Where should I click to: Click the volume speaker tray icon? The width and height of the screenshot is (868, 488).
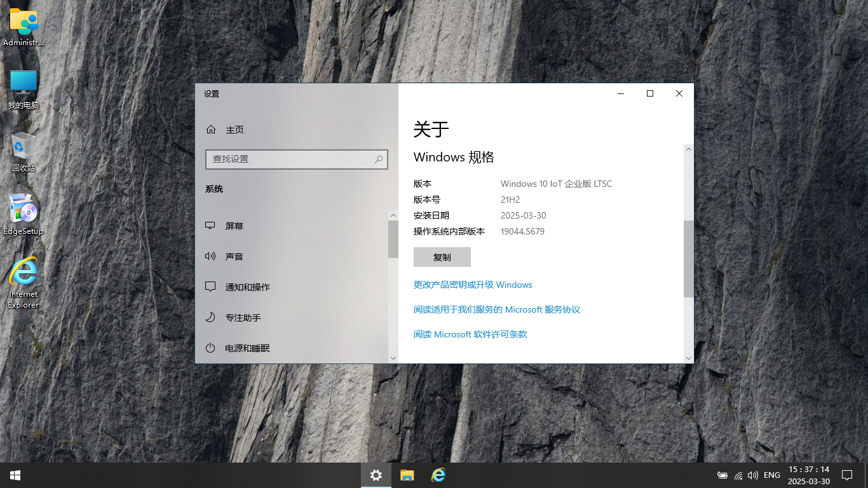click(x=753, y=475)
